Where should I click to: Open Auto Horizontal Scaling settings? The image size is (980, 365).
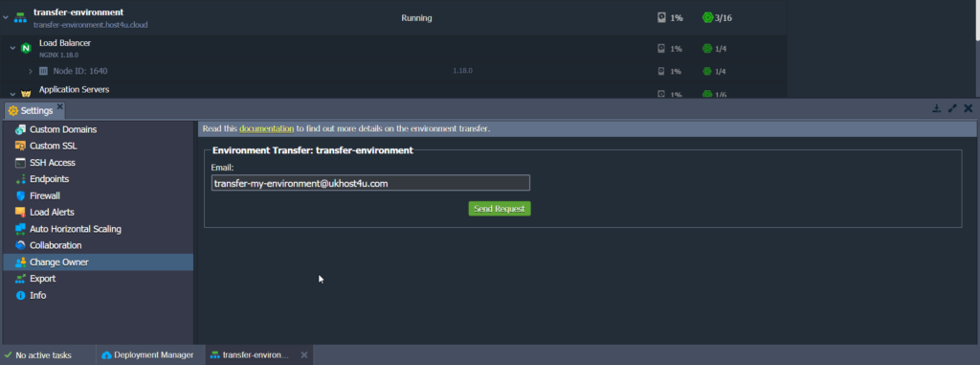[99, 229]
